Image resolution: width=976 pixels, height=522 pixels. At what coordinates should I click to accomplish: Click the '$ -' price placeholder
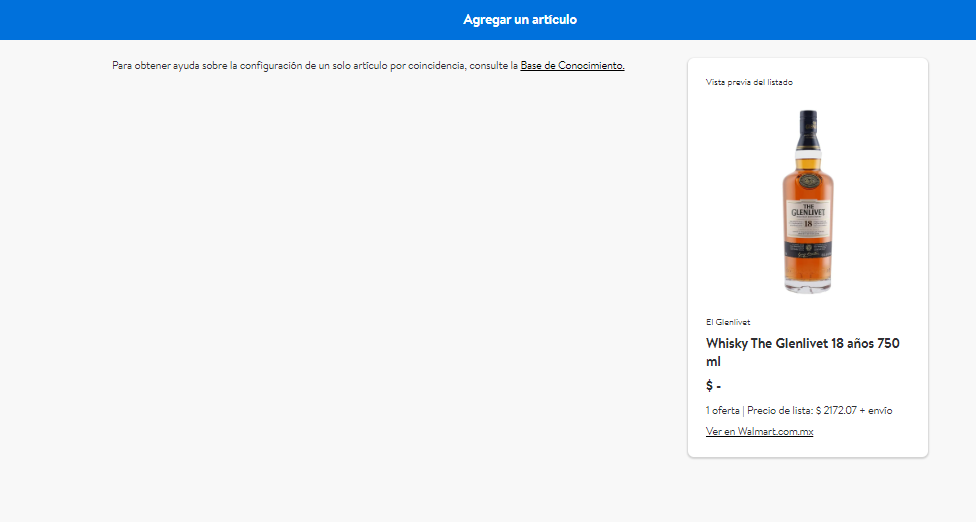(713, 386)
